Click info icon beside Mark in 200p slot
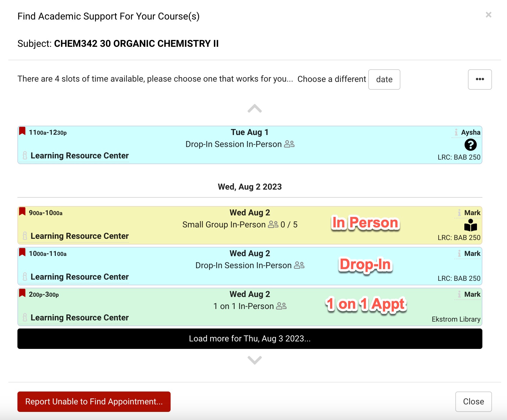This screenshot has height=420, width=507. click(x=459, y=294)
